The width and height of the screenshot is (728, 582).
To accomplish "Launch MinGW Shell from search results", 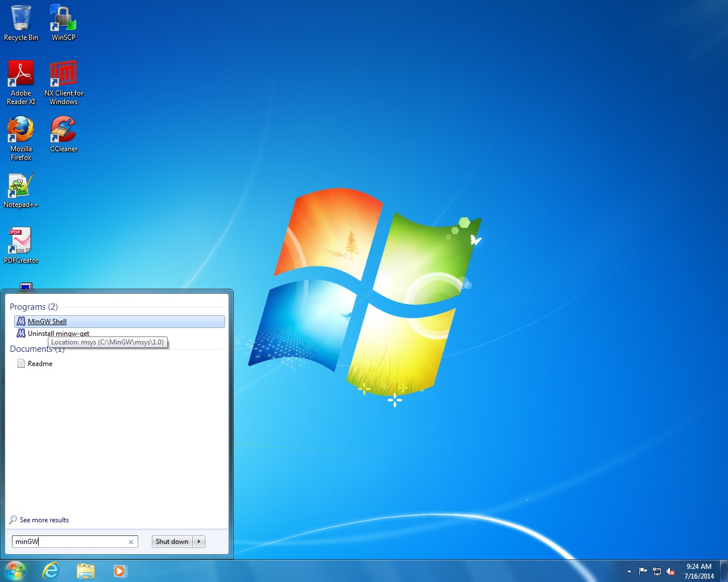I will click(x=47, y=321).
